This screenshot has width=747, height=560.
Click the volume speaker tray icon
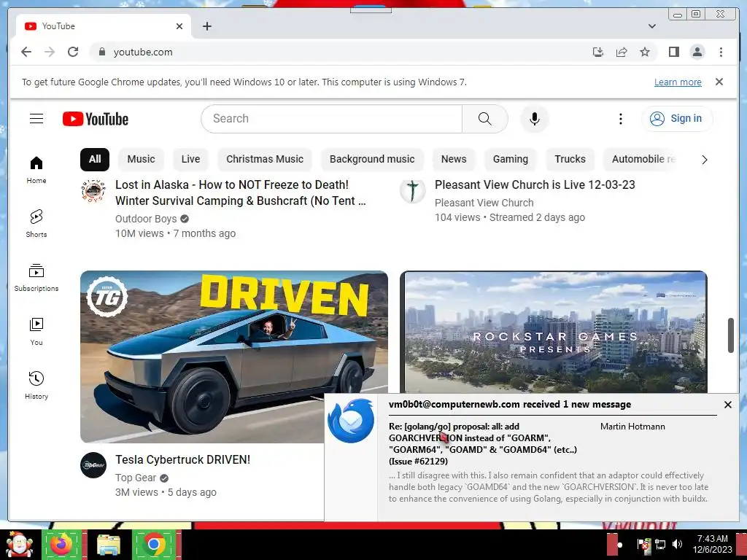tap(677, 544)
